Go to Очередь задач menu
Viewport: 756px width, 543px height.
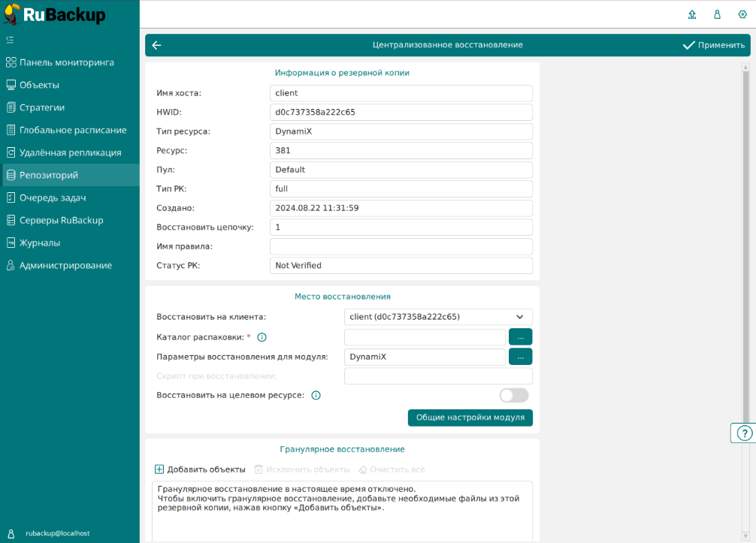(x=53, y=198)
